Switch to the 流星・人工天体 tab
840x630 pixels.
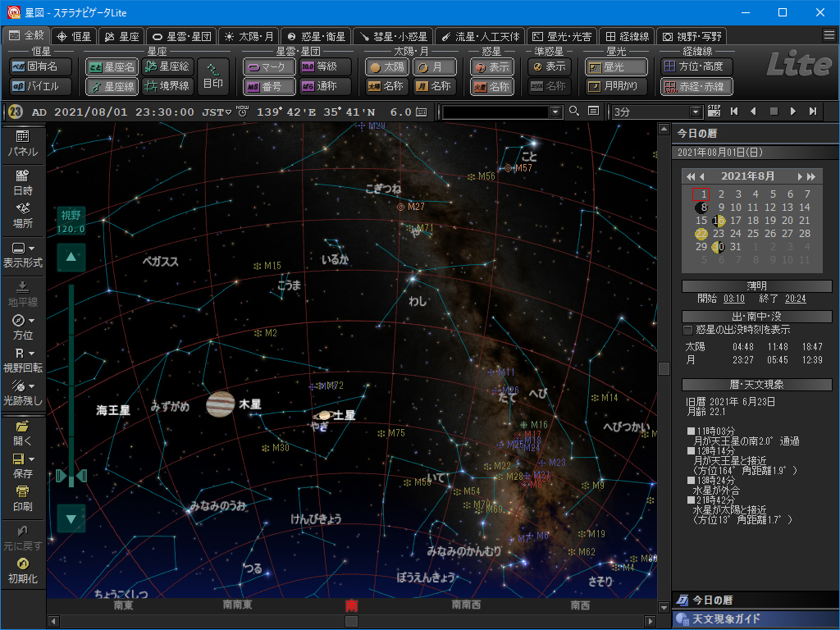(x=479, y=36)
